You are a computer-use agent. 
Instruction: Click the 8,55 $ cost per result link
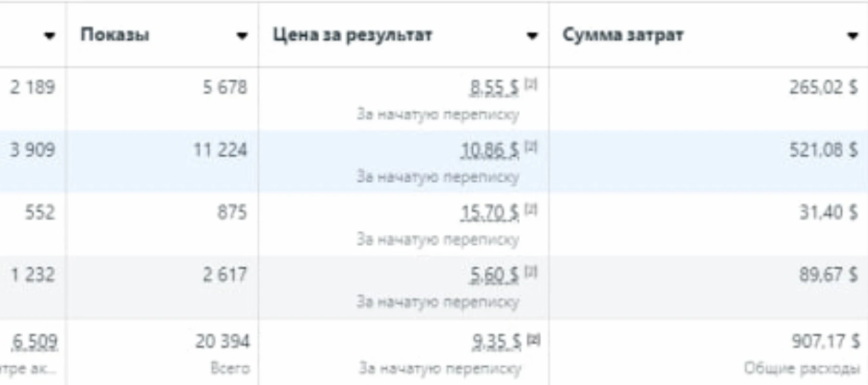(x=494, y=88)
